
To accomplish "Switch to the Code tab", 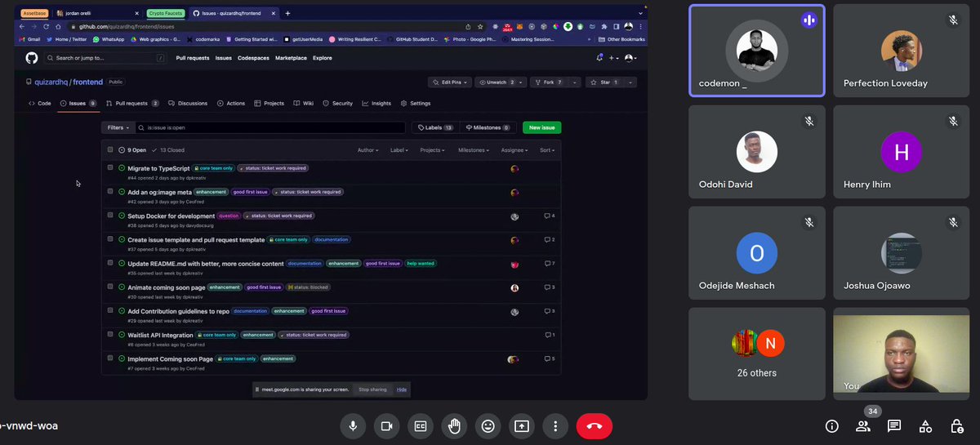I will point(40,104).
